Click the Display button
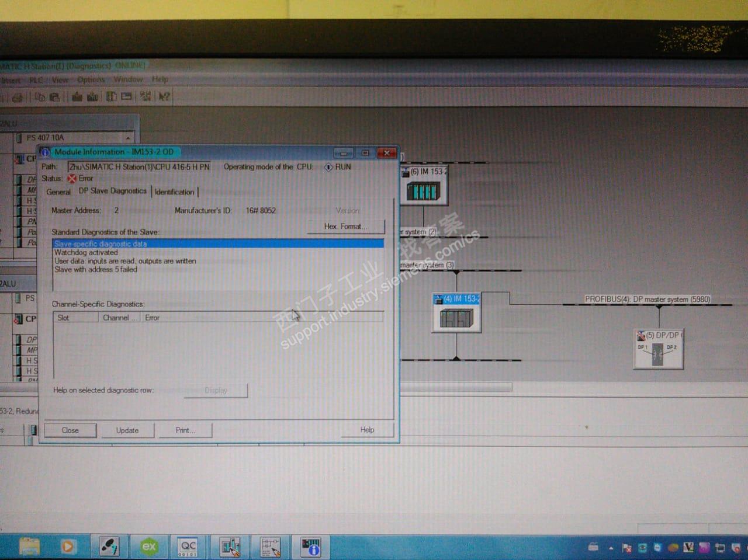 pyautogui.click(x=216, y=390)
